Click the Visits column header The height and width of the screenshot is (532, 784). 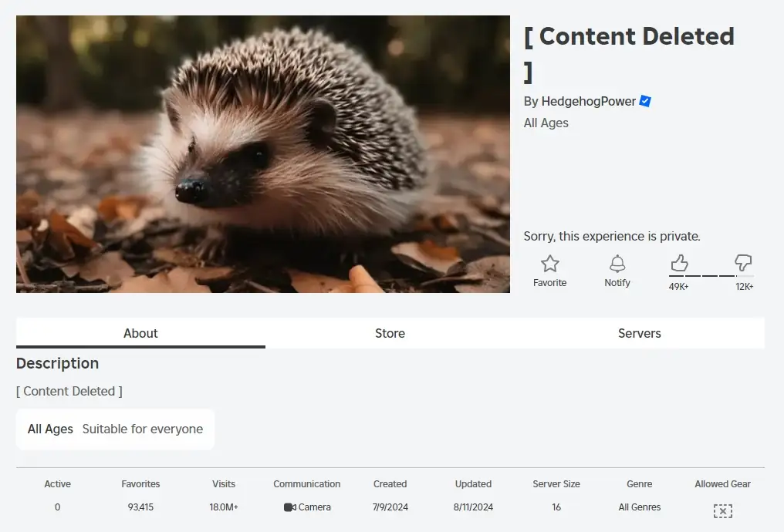coord(224,484)
